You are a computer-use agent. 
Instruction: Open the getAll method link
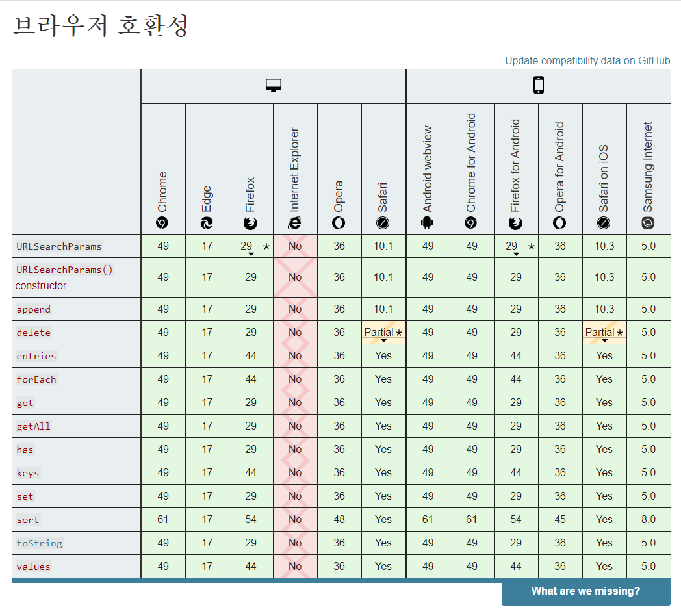(33, 427)
